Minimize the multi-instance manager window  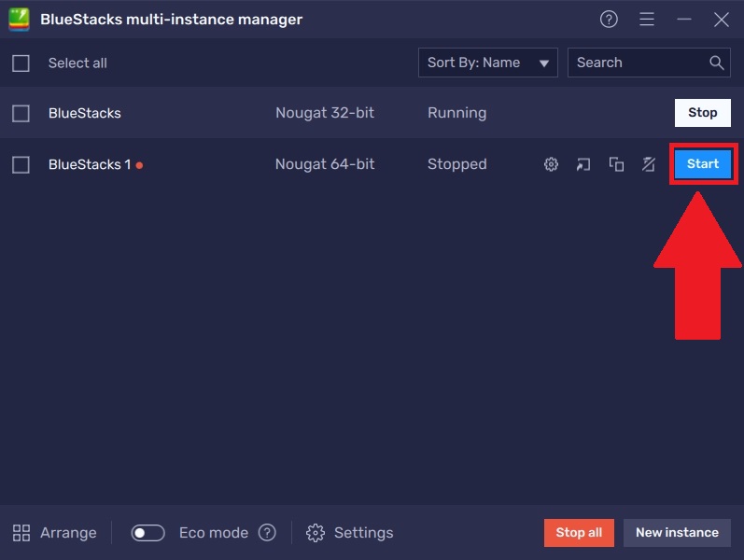(x=683, y=20)
